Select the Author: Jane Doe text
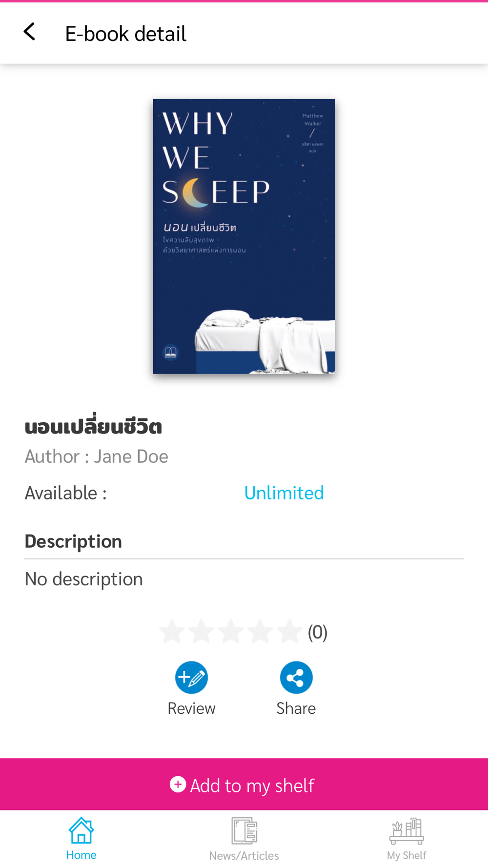 (97, 456)
